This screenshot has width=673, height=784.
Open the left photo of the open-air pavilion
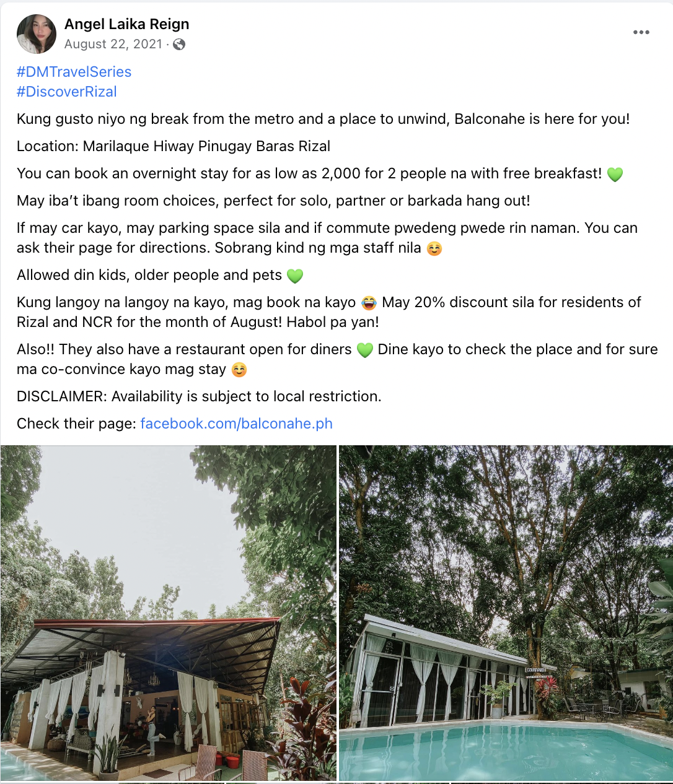click(168, 612)
